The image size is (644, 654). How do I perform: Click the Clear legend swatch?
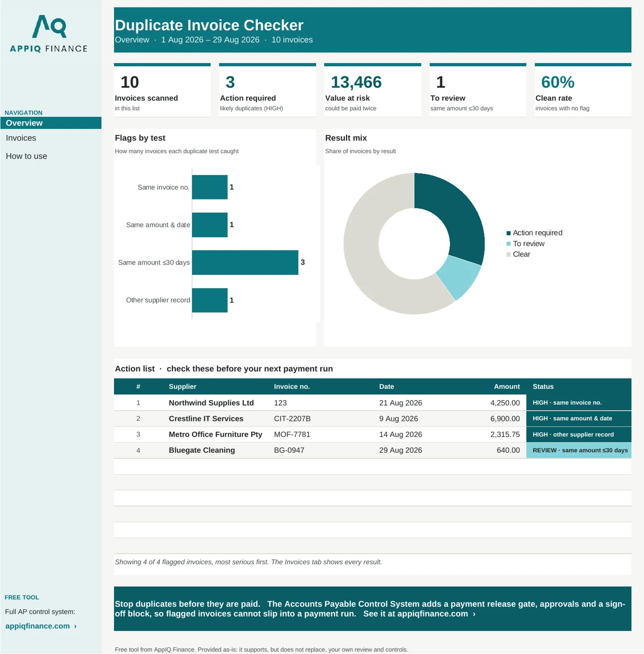coord(508,255)
